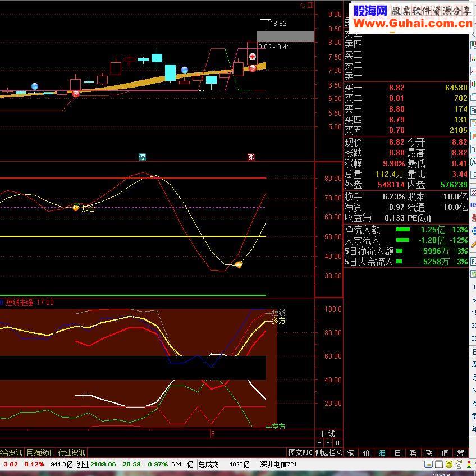Click the minus zoom button under 日线
This screenshot has width=476, height=476.
pyautogui.click(x=328, y=443)
